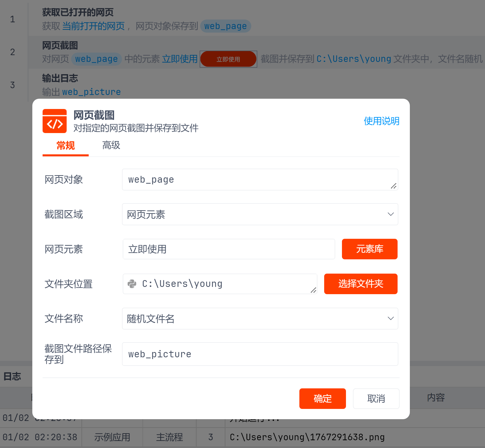Click the 当前打开的网页 link in step 1

coord(93,26)
